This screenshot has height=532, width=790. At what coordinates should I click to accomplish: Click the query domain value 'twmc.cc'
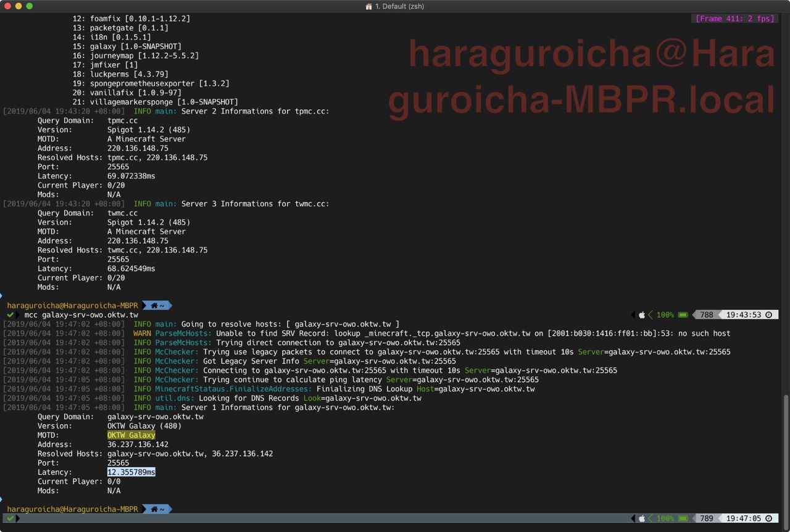click(x=123, y=213)
